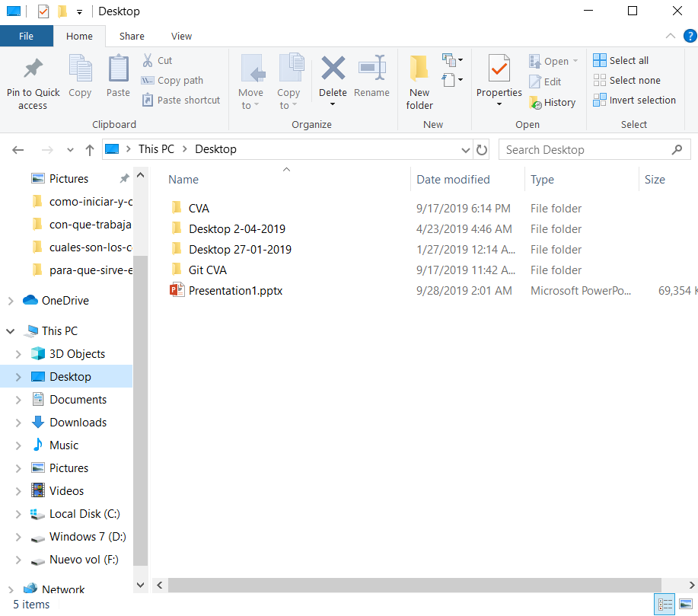Screen dimensions: 698x616
Task: Refresh the Desktop folder view
Action: point(482,150)
